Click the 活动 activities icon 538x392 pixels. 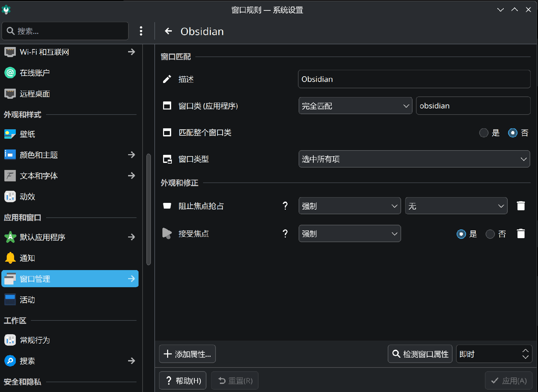point(10,300)
